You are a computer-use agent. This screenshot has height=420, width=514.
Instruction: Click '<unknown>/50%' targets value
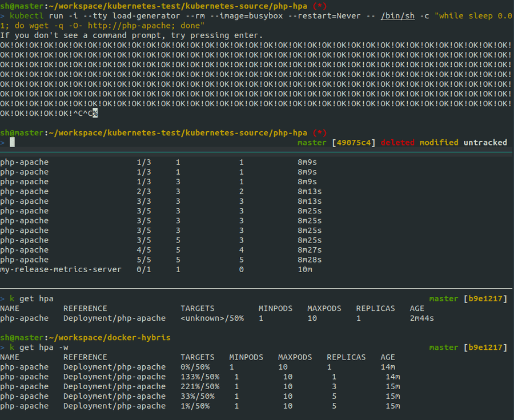pos(212,318)
